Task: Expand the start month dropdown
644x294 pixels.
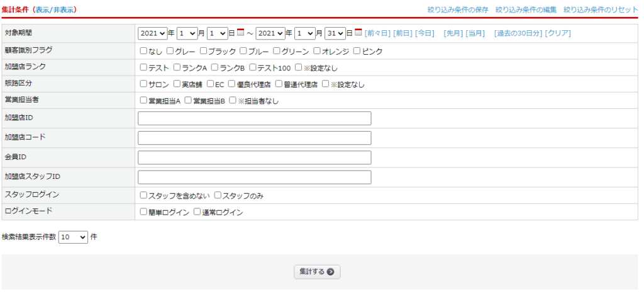Action: pyautogui.click(x=187, y=33)
